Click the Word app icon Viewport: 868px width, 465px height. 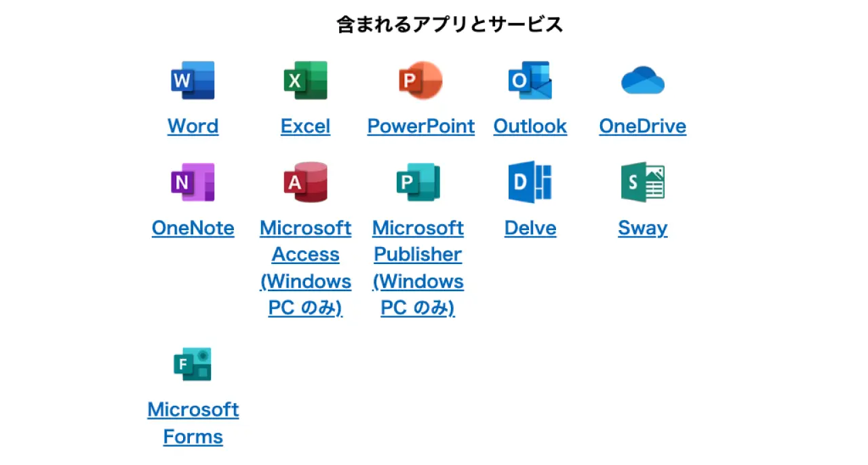coord(193,81)
